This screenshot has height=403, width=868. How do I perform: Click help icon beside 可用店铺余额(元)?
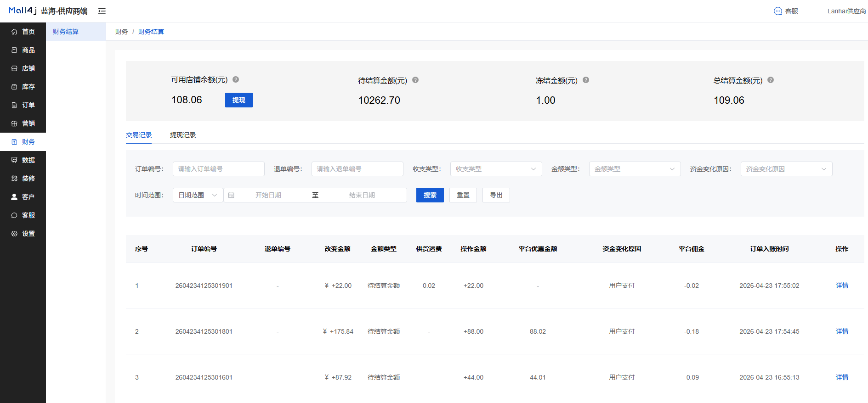(236, 79)
